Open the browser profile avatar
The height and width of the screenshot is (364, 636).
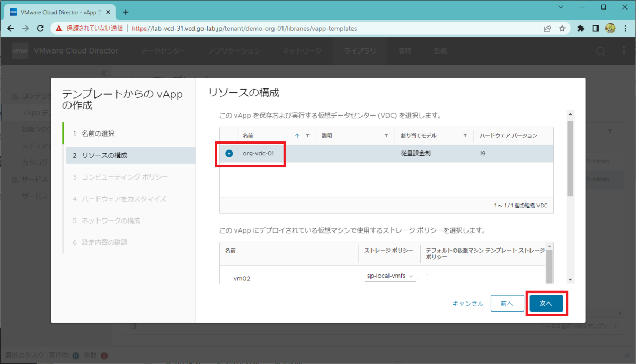pyautogui.click(x=610, y=29)
